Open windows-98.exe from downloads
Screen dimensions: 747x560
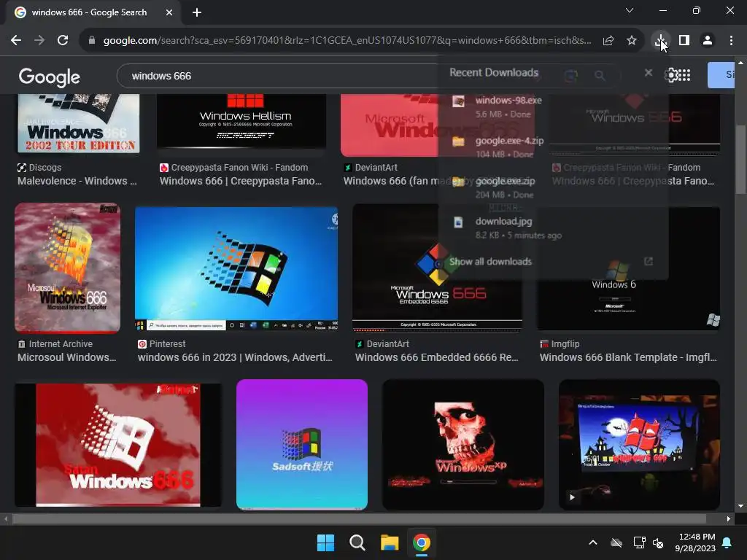553,107
